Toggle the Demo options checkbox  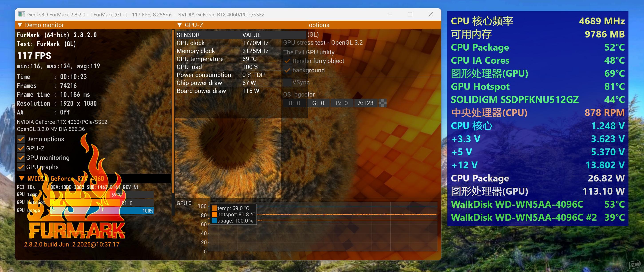(21, 139)
